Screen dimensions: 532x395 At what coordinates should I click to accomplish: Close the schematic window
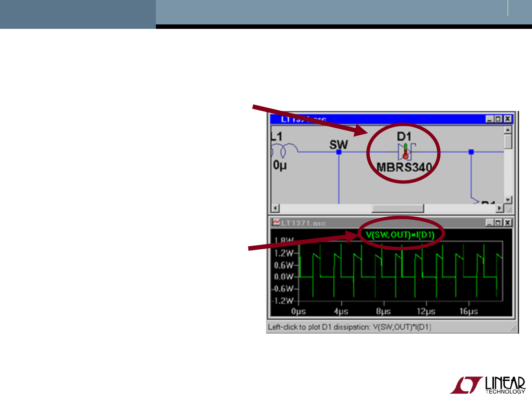point(508,119)
